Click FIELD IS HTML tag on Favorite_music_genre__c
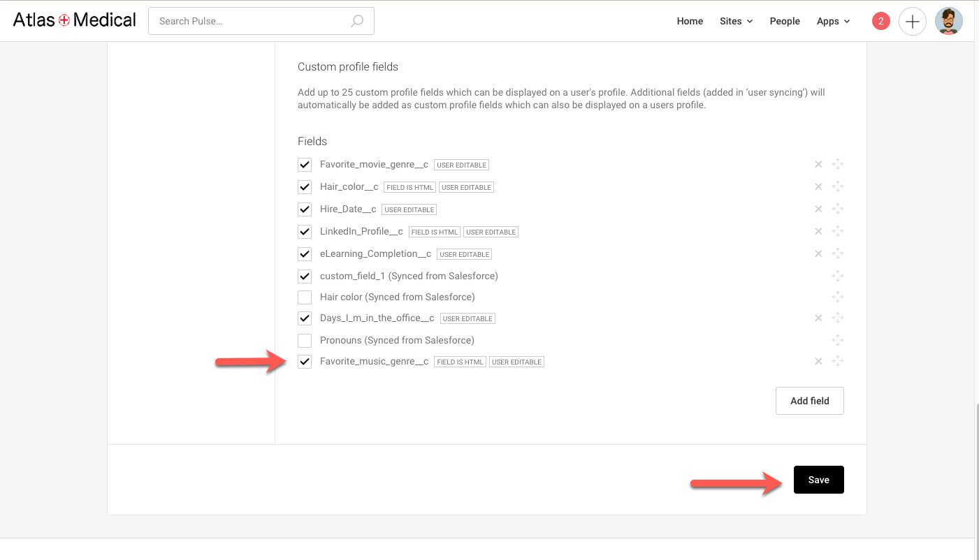The image size is (979, 560). click(460, 362)
